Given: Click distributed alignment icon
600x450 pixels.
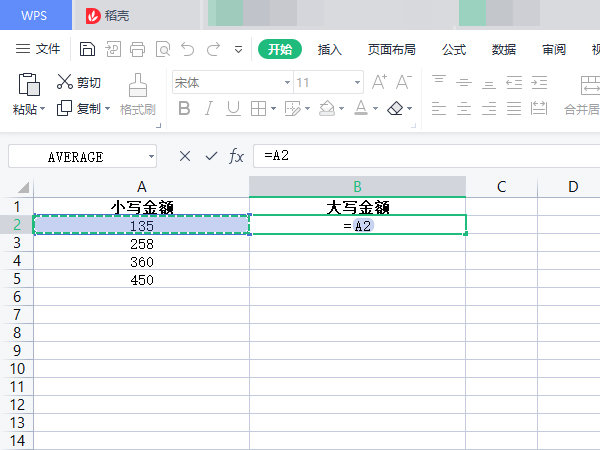Looking at the screenshot, I should pos(539,109).
